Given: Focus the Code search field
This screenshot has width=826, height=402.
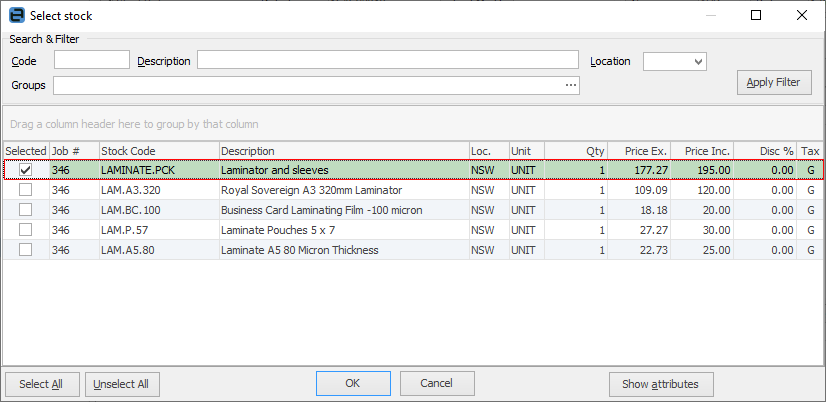Looking at the screenshot, I should click(x=91, y=61).
